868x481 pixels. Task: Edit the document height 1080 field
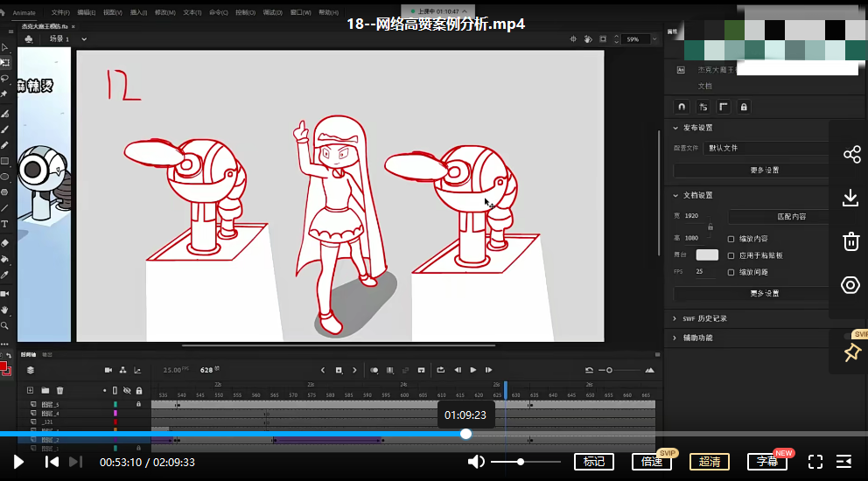693,238
